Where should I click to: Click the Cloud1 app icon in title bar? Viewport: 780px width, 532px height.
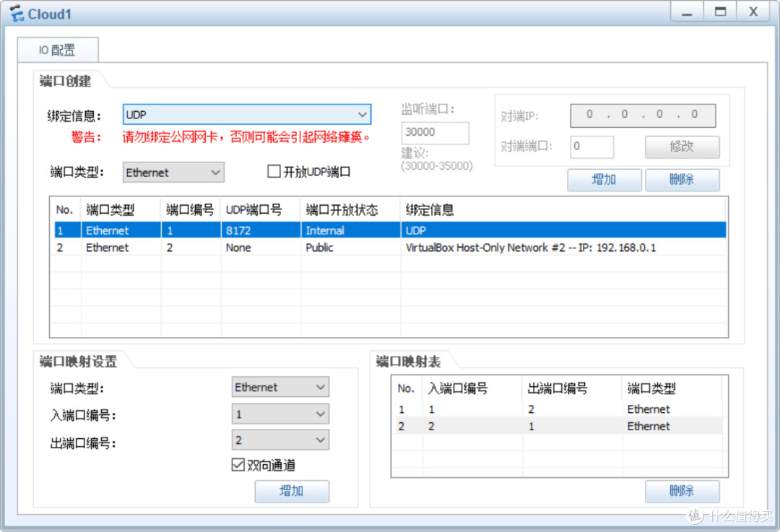click(x=17, y=14)
